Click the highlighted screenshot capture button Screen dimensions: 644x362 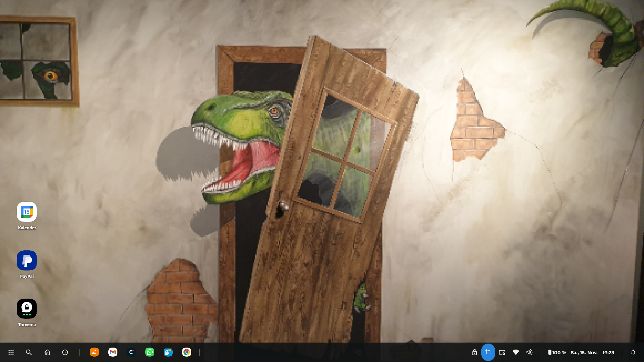click(x=488, y=352)
